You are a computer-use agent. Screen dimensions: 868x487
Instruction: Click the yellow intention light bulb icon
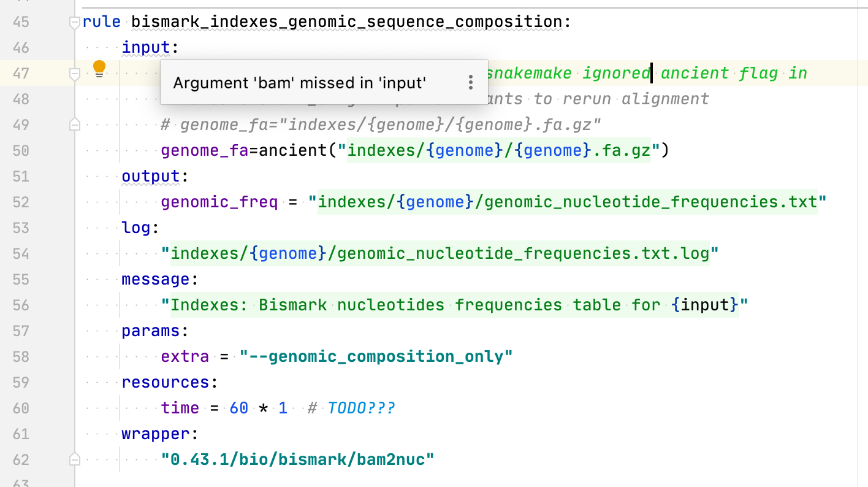pyautogui.click(x=99, y=67)
